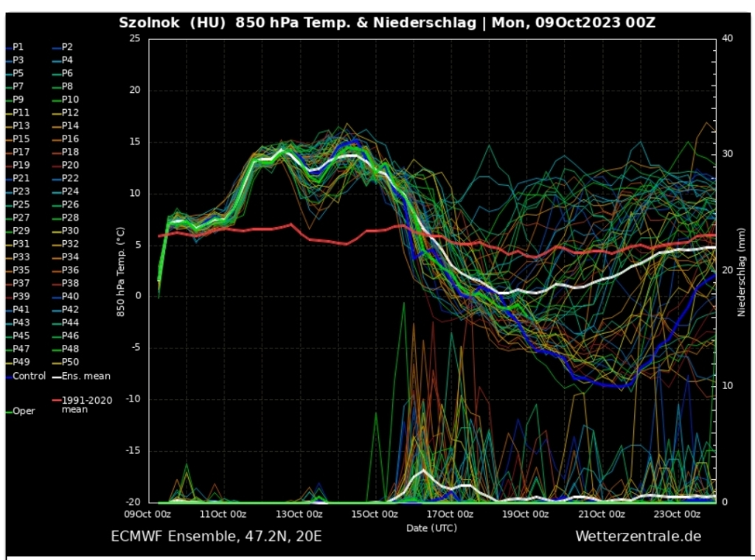Click the Niederschlag (mm) axis label

[742, 272]
